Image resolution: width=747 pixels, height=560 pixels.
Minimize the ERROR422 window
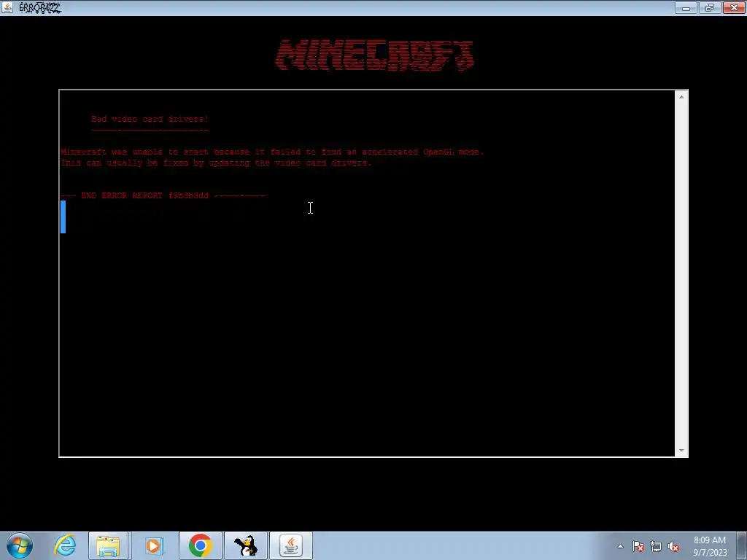click(x=686, y=7)
